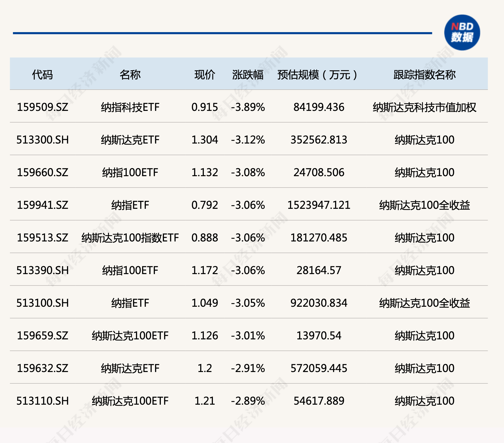The image size is (504, 443).
Task: Click the price 1.172
Action: point(205,270)
